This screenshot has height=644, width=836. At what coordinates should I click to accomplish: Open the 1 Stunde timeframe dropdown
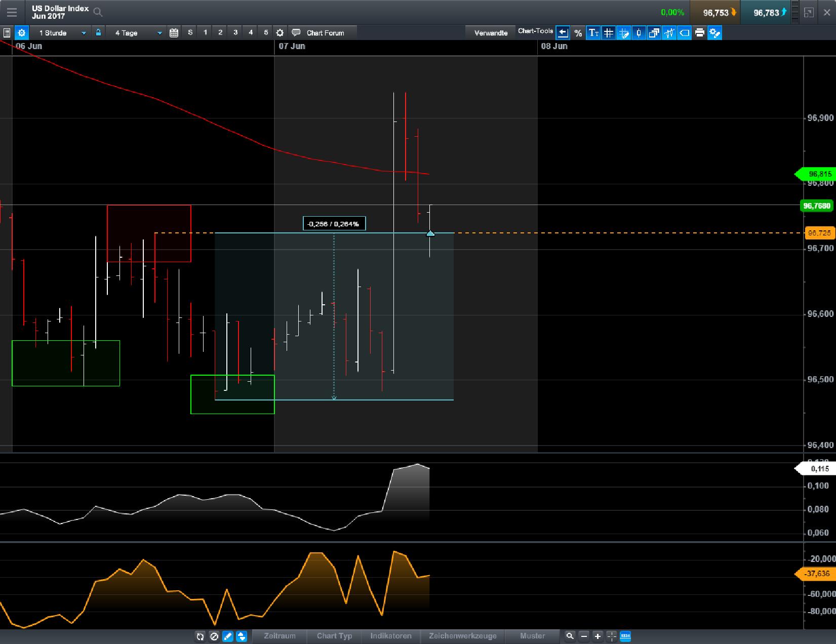[61, 32]
